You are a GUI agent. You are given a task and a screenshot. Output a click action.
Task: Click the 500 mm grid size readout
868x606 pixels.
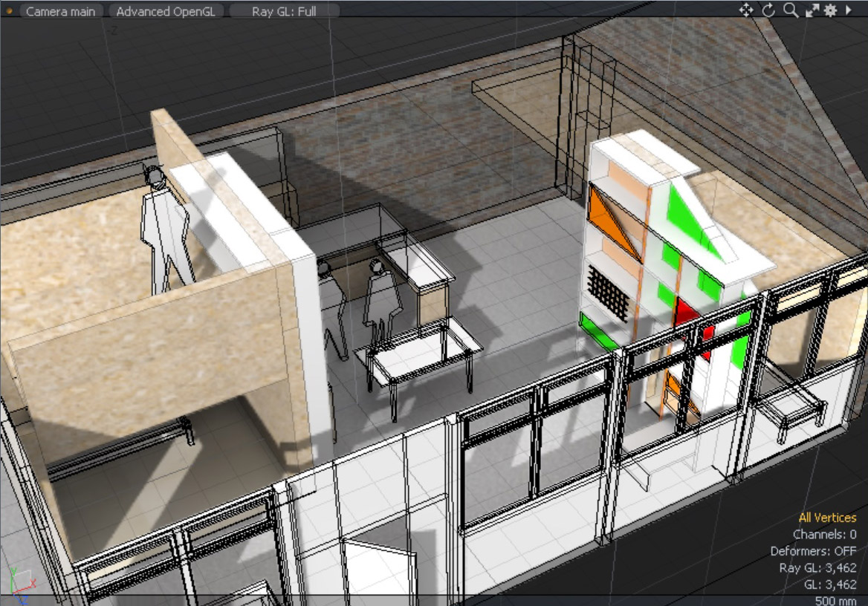835,601
